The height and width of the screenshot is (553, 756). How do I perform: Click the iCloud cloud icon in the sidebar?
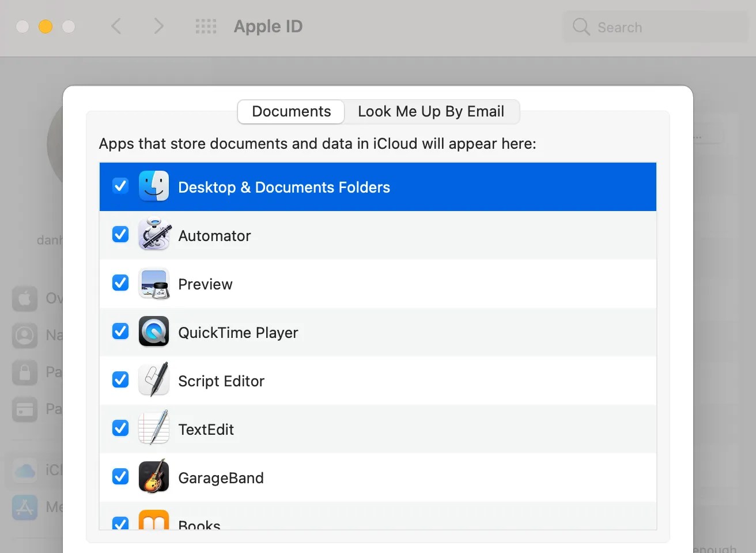(x=24, y=470)
